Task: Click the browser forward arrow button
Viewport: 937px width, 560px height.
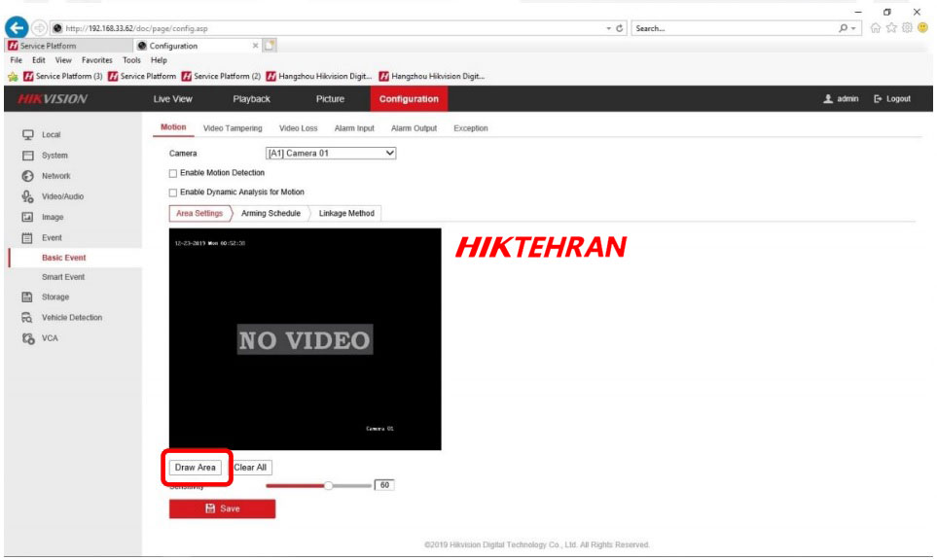Action: [x=39, y=28]
